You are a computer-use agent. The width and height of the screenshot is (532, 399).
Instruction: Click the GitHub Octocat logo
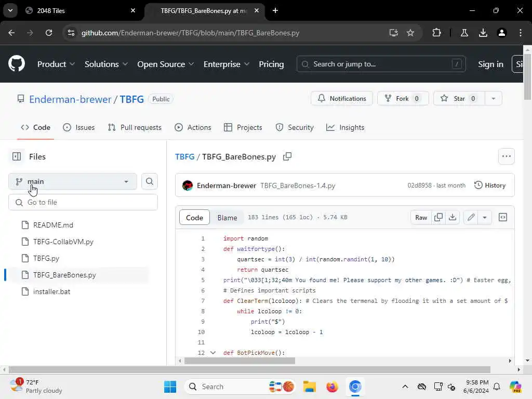click(16, 64)
